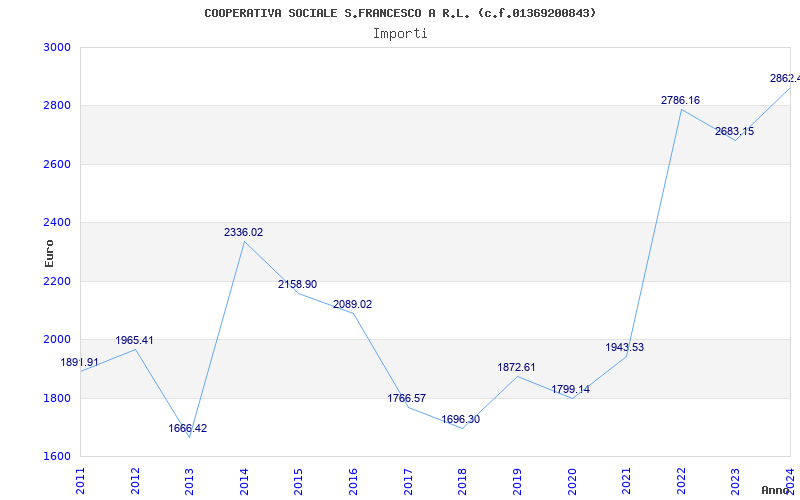The width and height of the screenshot is (800, 500).
Task: Select the 1891.91 data label
Action: 80,362
